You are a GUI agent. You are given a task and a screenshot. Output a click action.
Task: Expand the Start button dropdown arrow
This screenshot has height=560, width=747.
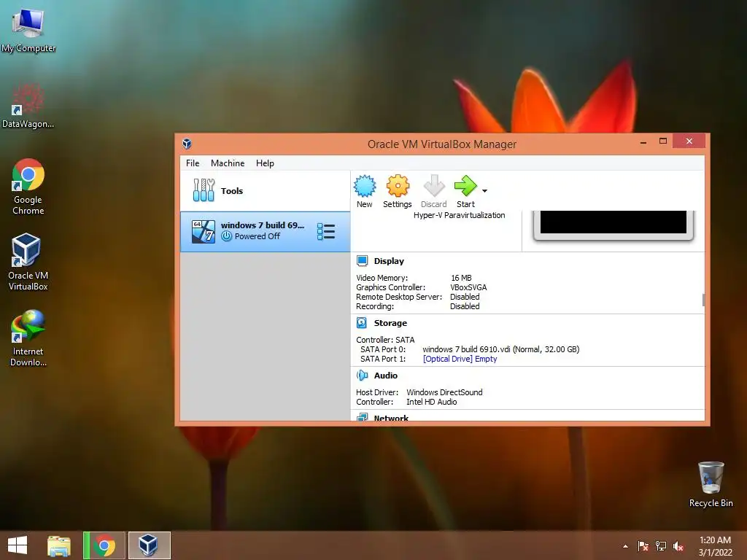[484, 191]
